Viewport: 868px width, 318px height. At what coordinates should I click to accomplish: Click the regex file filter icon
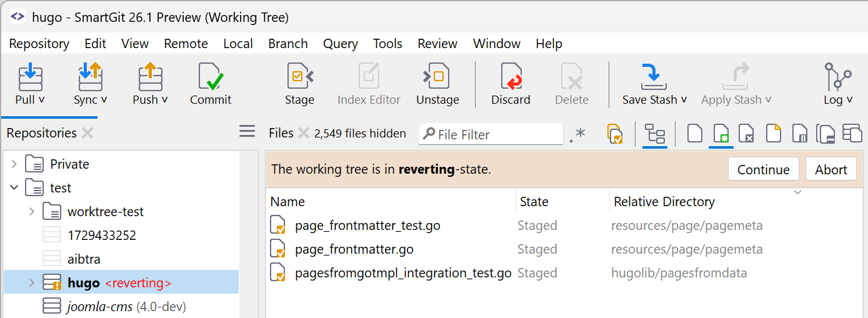point(577,134)
